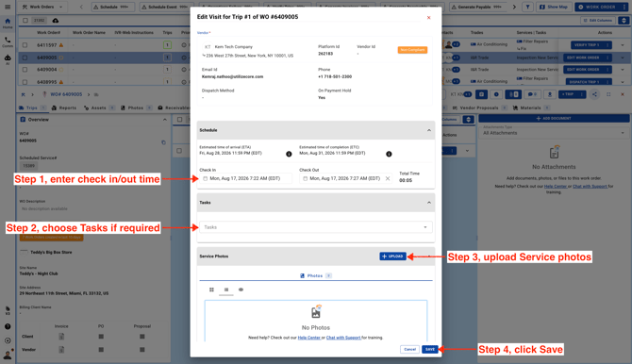Open Help Center link in No Photos area
Screen dimensions: 632x364
(308, 338)
